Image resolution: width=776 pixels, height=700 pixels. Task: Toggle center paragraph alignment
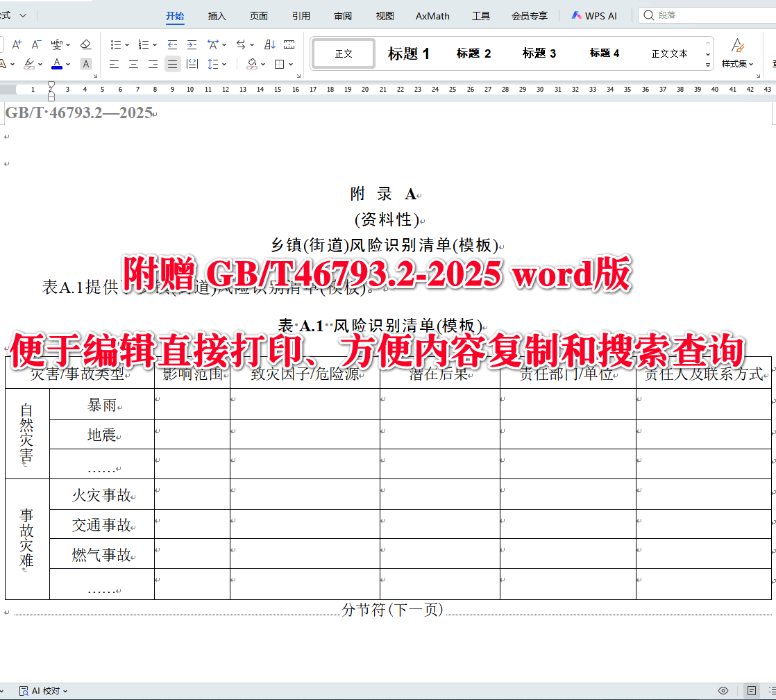coord(133,65)
